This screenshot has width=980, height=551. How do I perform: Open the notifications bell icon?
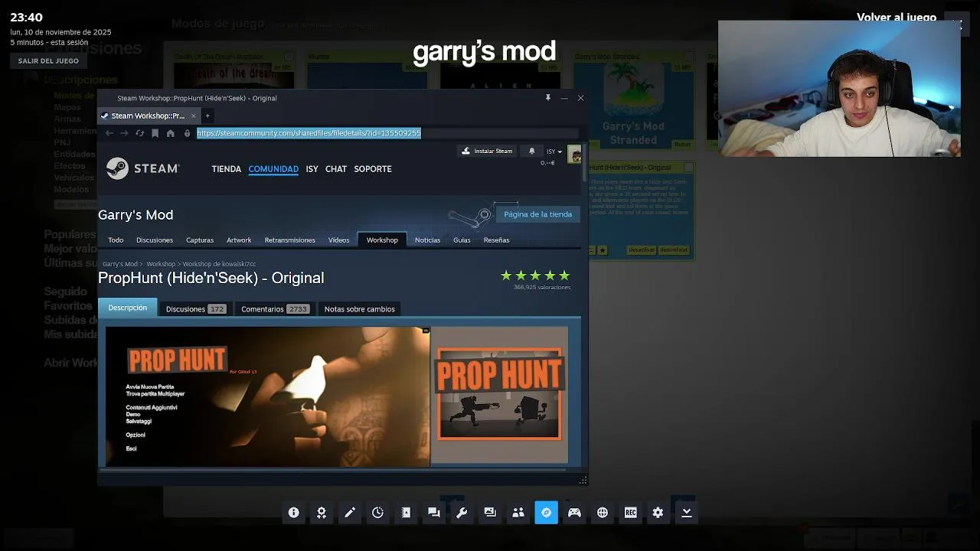pos(532,151)
